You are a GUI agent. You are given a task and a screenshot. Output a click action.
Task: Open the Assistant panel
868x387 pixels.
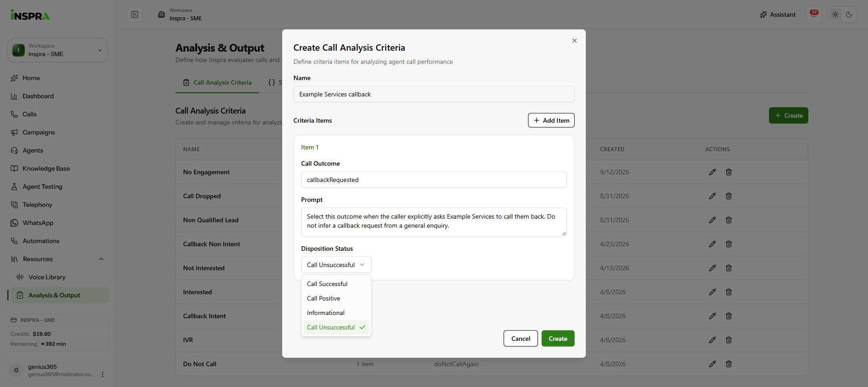tap(778, 14)
